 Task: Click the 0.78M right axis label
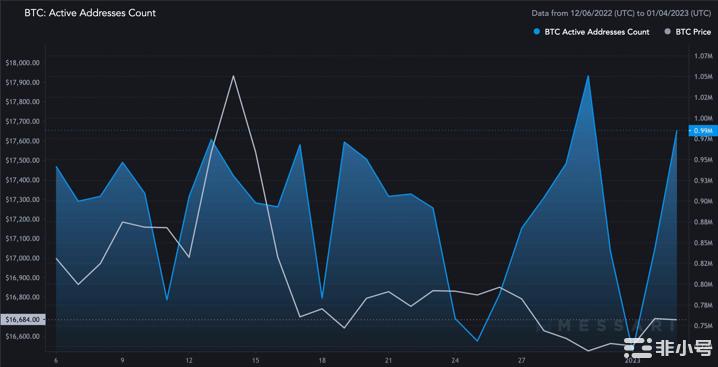point(702,305)
